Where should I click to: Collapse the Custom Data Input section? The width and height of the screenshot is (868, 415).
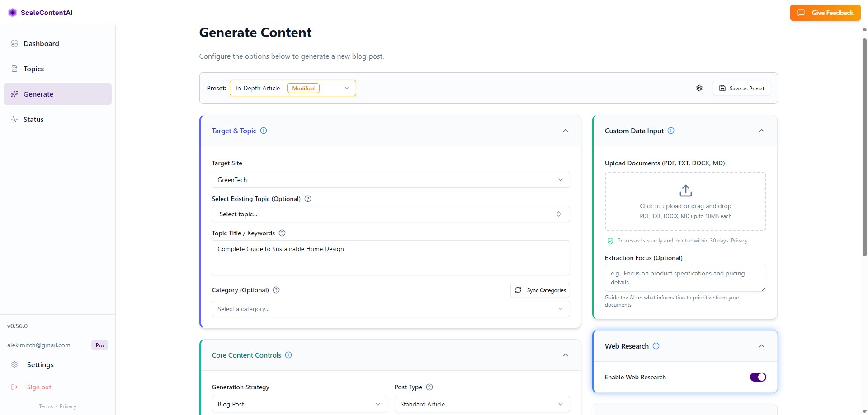[761, 131]
